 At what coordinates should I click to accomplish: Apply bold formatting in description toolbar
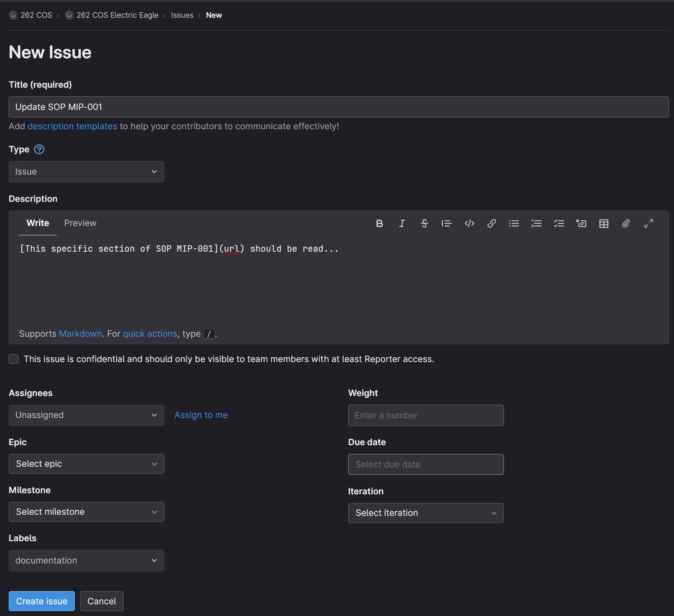[380, 223]
